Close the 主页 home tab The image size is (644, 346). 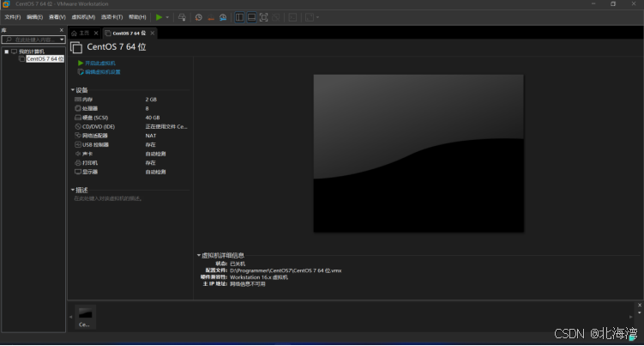pyautogui.click(x=96, y=33)
